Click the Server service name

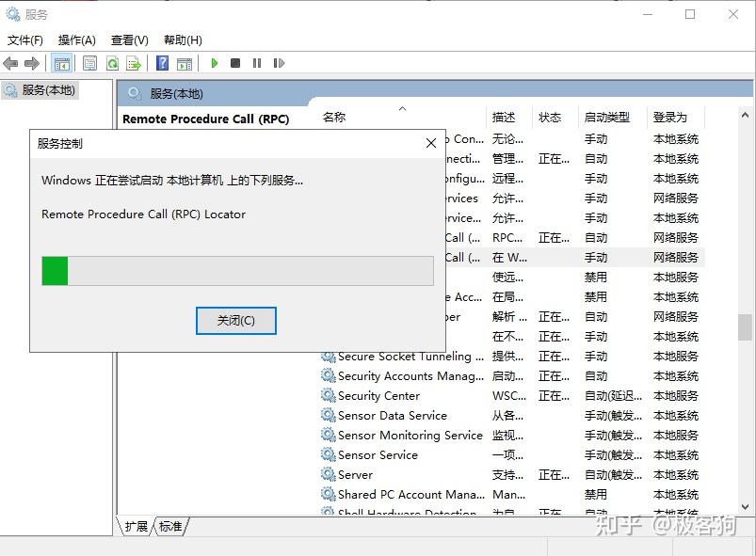tap(355, 474)
